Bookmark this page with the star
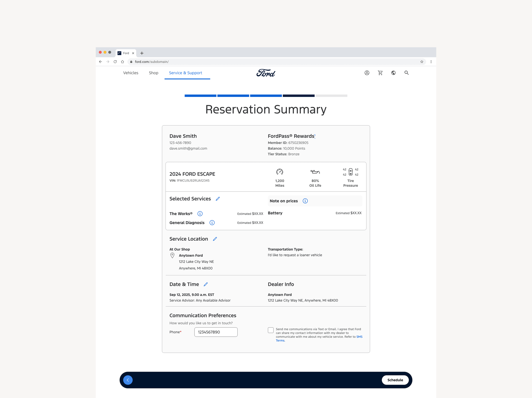The height and width of the screenshot is (398, 532). [x=422, y=62]
